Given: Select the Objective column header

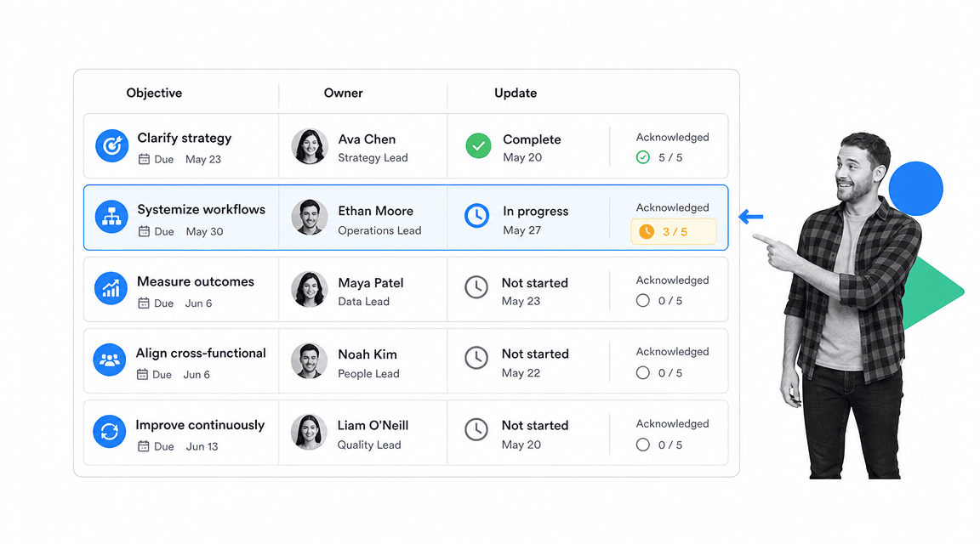Looking at the screenshot, I should (x=154, y=93).
